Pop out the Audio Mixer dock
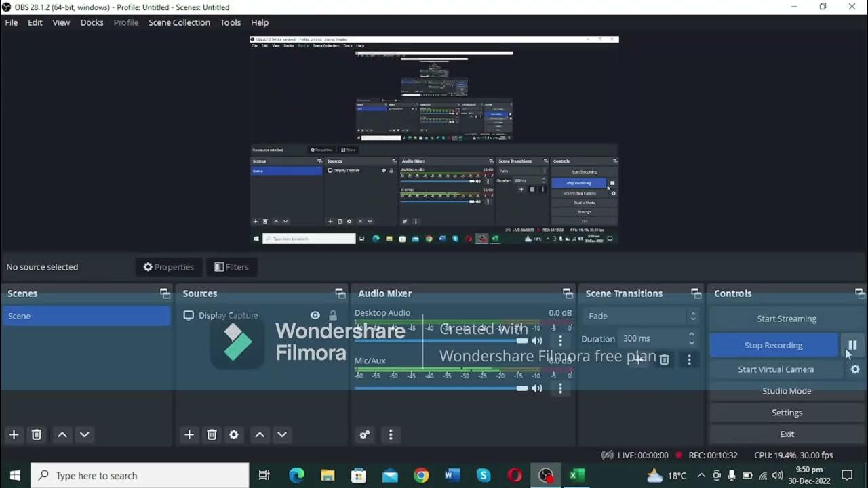Screen dimensions: 868x488 [568, 293]
